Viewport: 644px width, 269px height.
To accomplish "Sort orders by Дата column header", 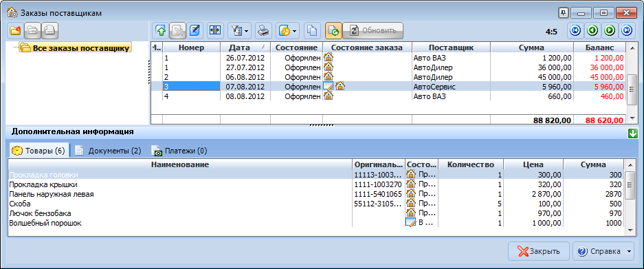I will (245, 47).
